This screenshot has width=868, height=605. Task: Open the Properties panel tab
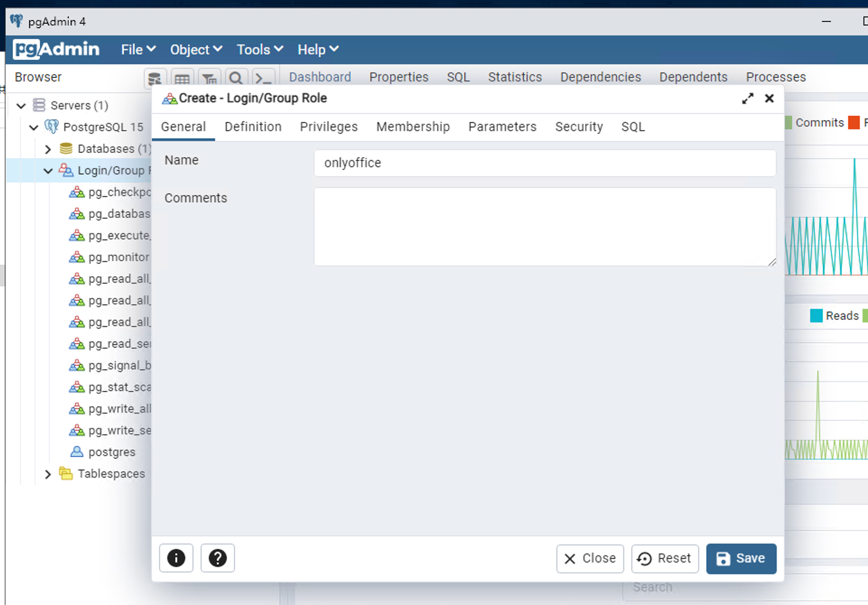coord(399,77)
